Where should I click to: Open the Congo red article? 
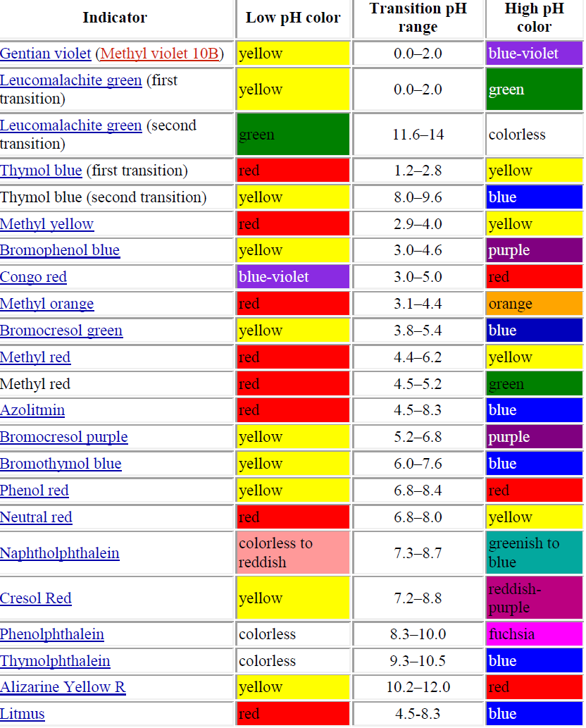click(33, 277)
